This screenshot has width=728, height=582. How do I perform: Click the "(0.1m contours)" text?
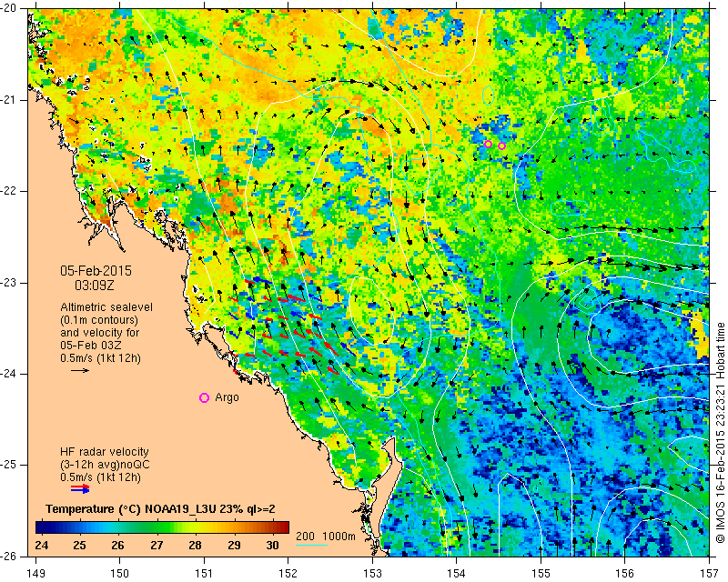coord(99,320)
